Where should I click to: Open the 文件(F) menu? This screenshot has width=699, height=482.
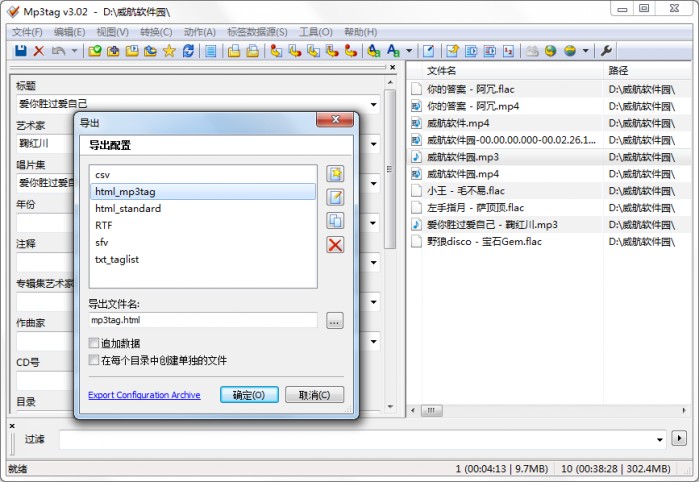(27, 32)
